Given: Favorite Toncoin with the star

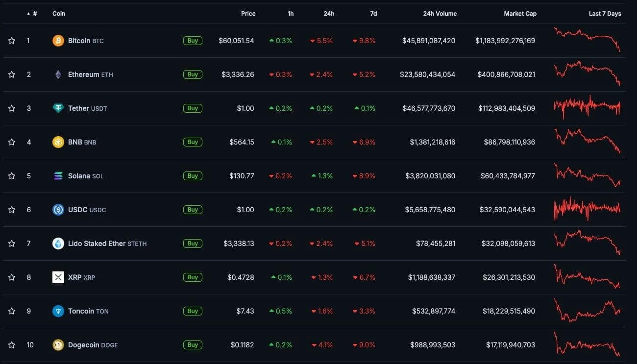Looking at the screenshot, I should pos(12,311).
